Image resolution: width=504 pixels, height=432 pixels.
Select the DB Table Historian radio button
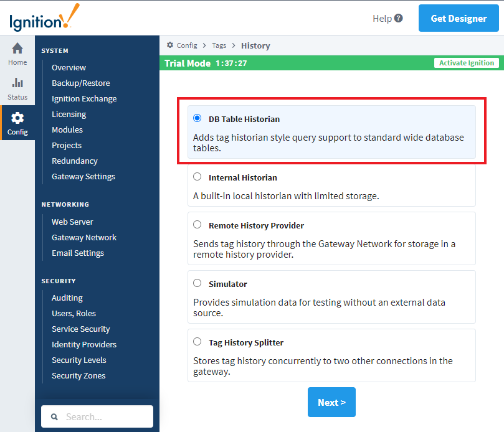(x=197, y=118)
